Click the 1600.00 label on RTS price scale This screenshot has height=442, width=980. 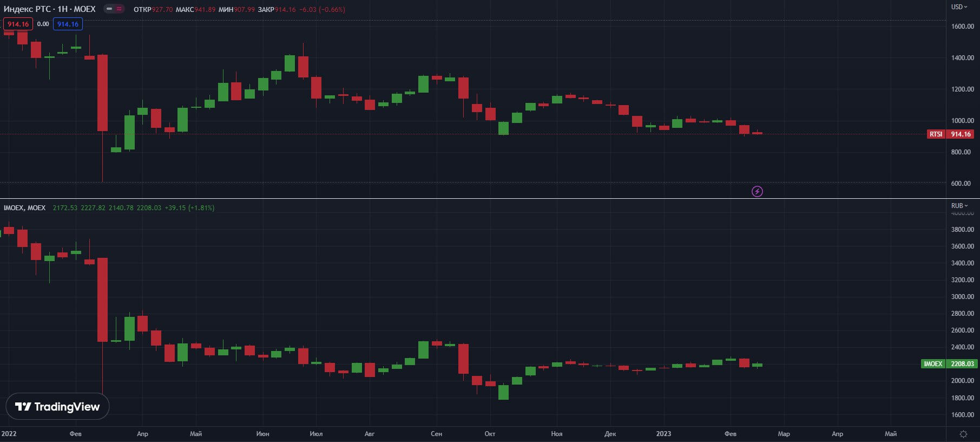click(962, 26)
